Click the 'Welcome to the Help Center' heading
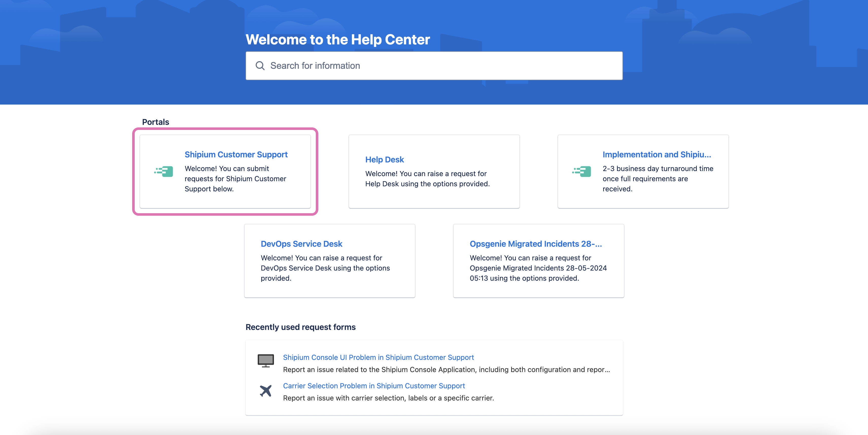 [x=338, y=39]
